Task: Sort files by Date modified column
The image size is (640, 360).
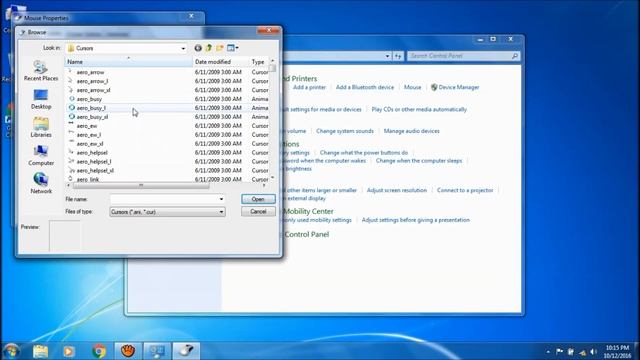Action: coord(221,62)
